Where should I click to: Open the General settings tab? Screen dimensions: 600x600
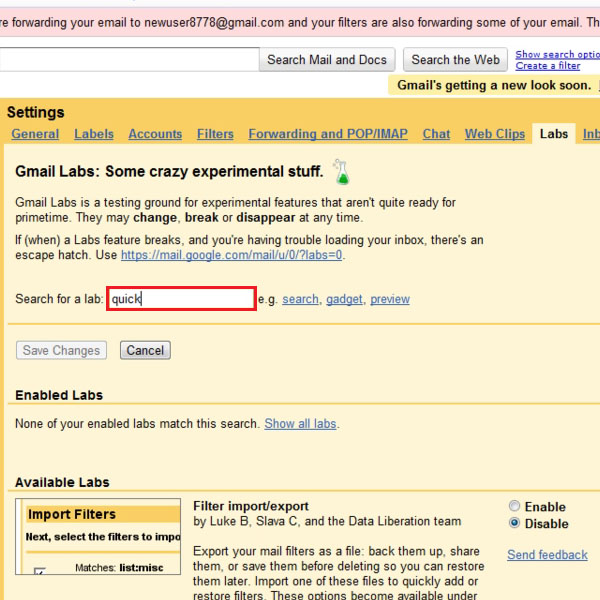[35, 134]
